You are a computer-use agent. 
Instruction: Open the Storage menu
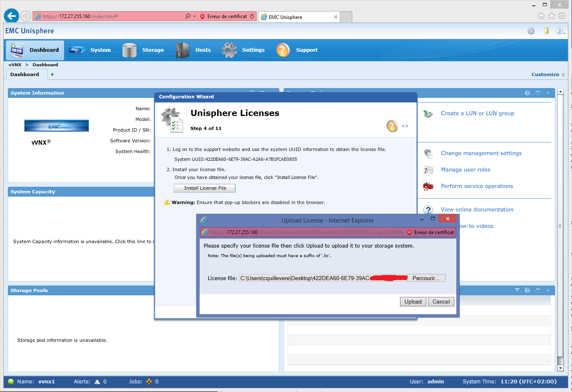153,50
